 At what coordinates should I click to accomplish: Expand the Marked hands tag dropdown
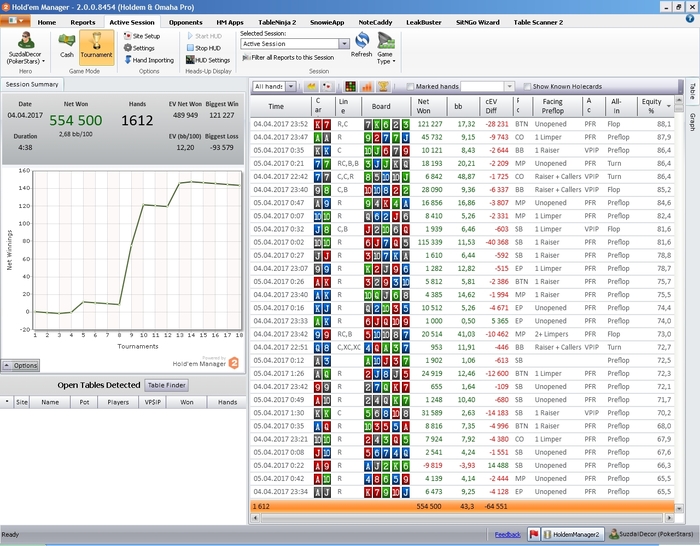click(x=509, y=86)
